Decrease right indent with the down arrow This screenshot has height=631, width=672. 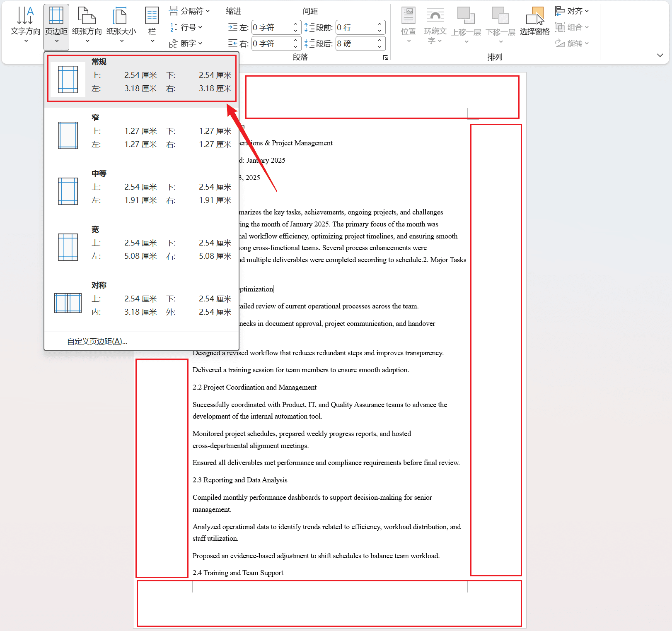tap(295, 47)
